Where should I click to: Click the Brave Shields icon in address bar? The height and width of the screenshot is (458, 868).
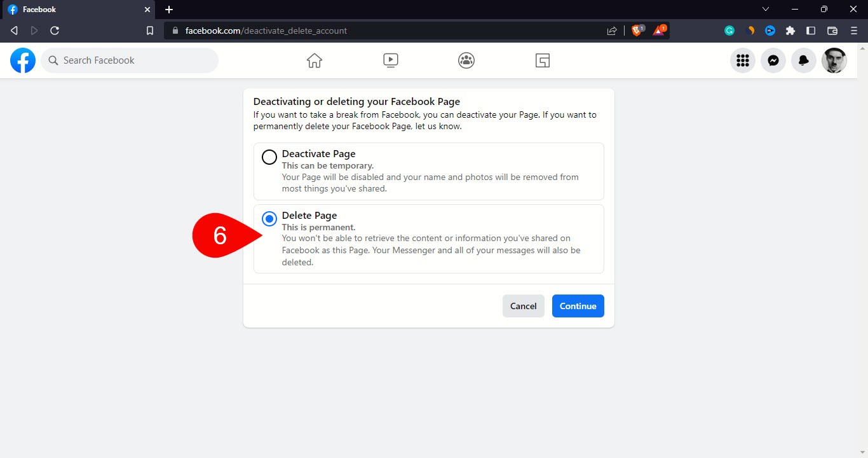pos(637,30)
